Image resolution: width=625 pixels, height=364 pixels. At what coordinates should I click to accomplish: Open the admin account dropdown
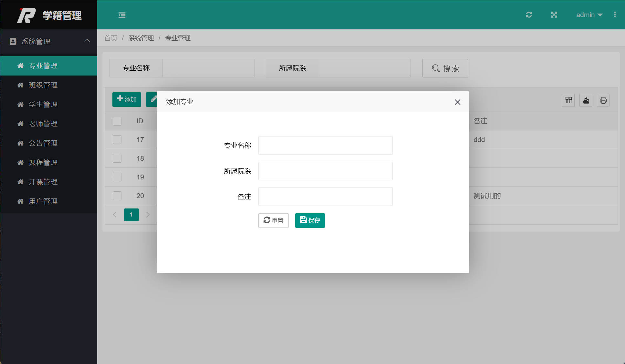(x=589, y=15)
